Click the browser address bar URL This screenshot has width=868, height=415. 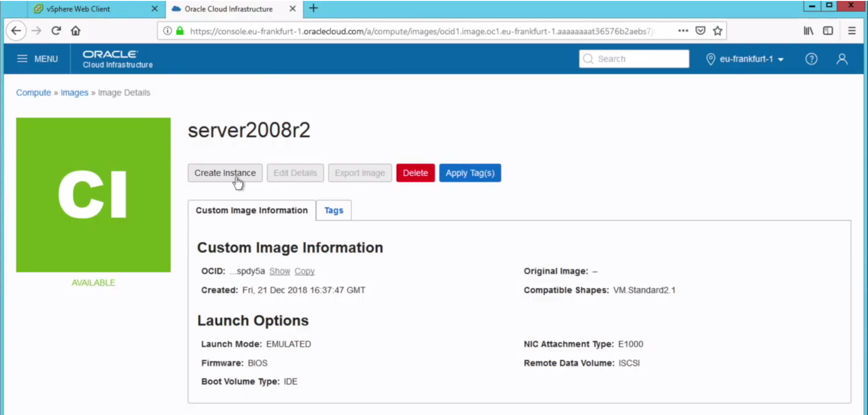[422, 31]
